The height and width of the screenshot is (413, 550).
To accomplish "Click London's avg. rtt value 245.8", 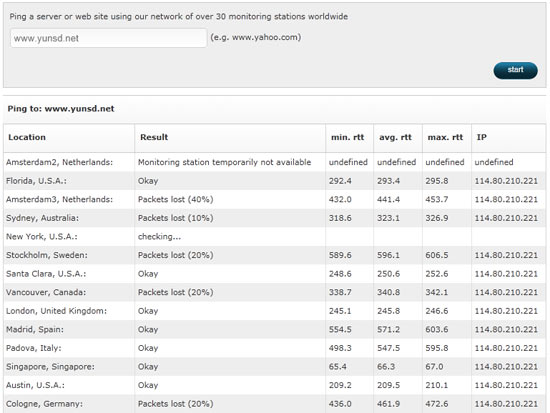I will (x=388, y=311).
